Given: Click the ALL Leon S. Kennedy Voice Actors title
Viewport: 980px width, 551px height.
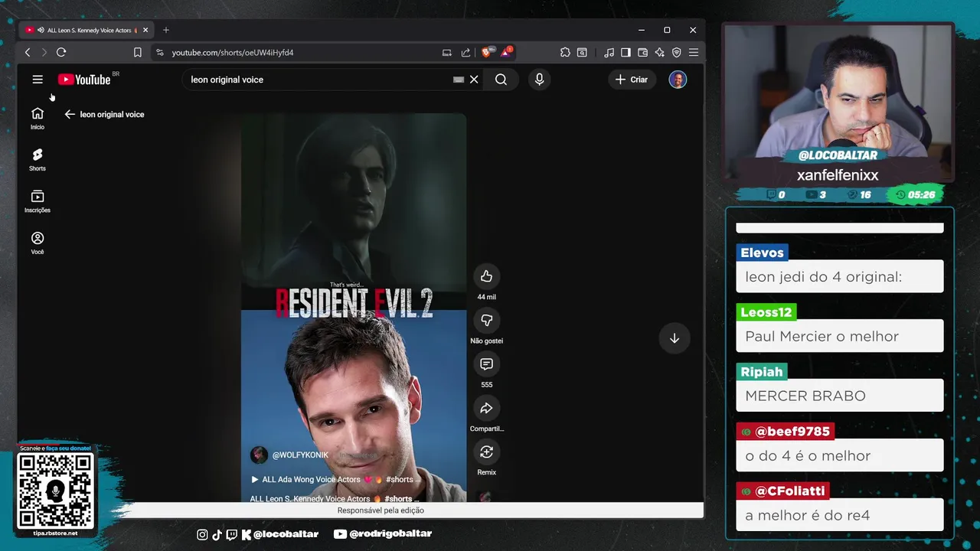Looking at the screenshot, I should click(x=334, y=498).
